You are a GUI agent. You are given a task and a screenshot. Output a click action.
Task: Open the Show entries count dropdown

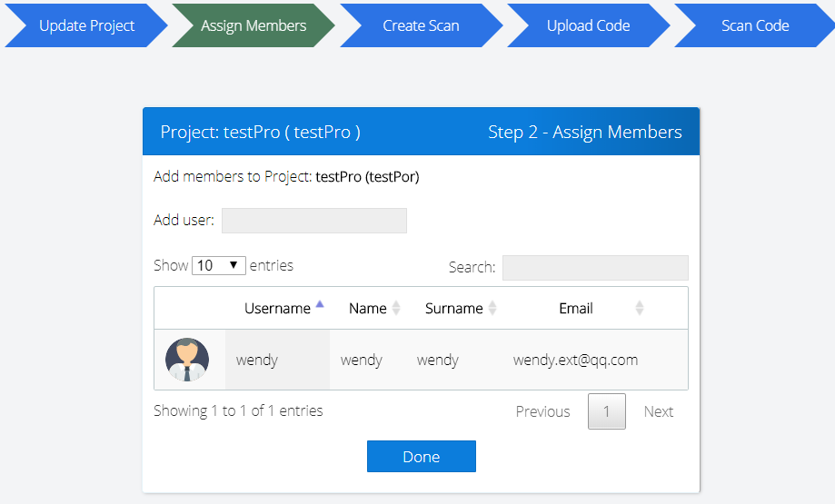(x=218, y=265)
